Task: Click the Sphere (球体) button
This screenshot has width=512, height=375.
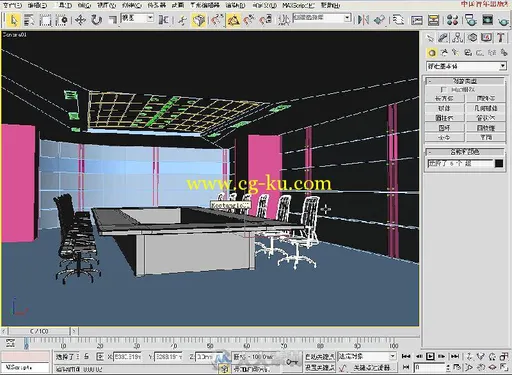Action: [x=444, y=108]
